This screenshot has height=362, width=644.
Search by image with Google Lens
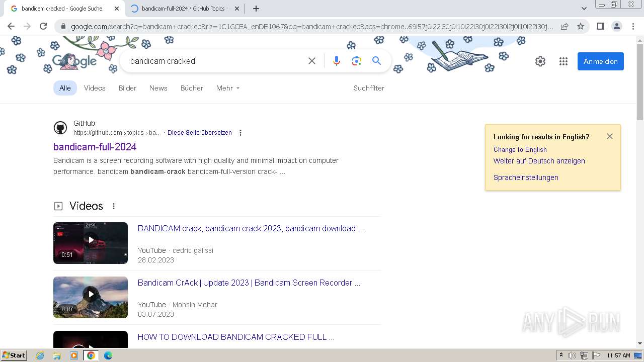(357, 61)
